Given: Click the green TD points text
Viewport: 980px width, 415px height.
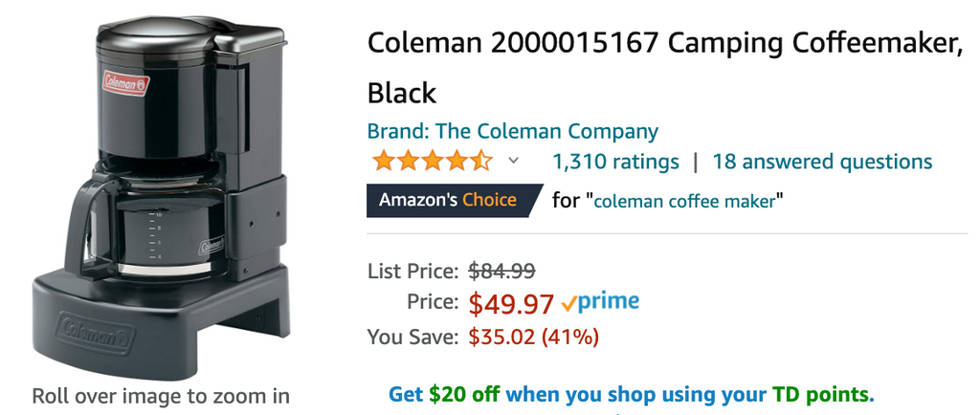Looking at the screenshot, I should pyautogui.click(x=821, y=394).
